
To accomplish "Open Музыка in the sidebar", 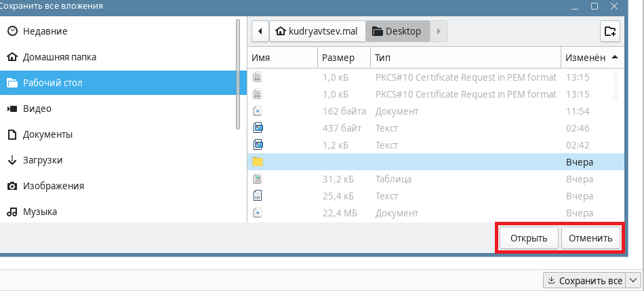I will [39, 212].
